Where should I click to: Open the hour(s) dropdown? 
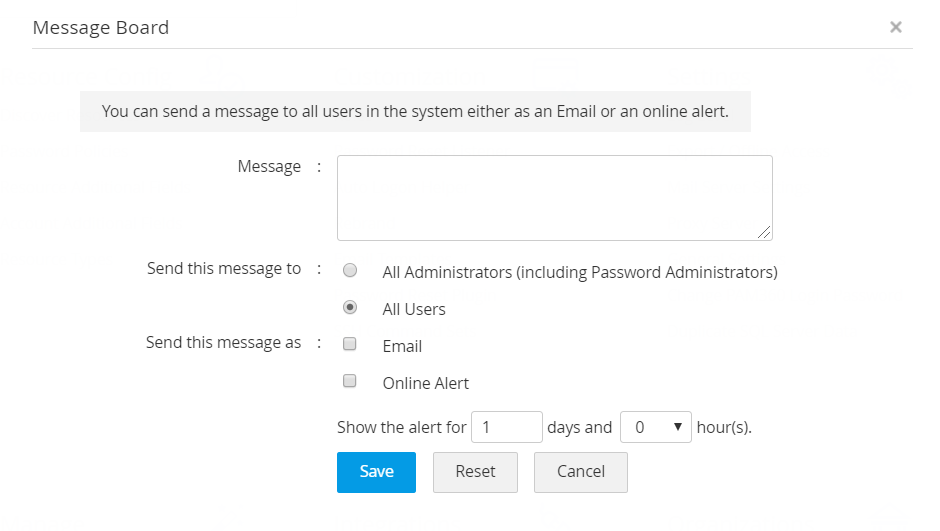[x=656, y=427]
